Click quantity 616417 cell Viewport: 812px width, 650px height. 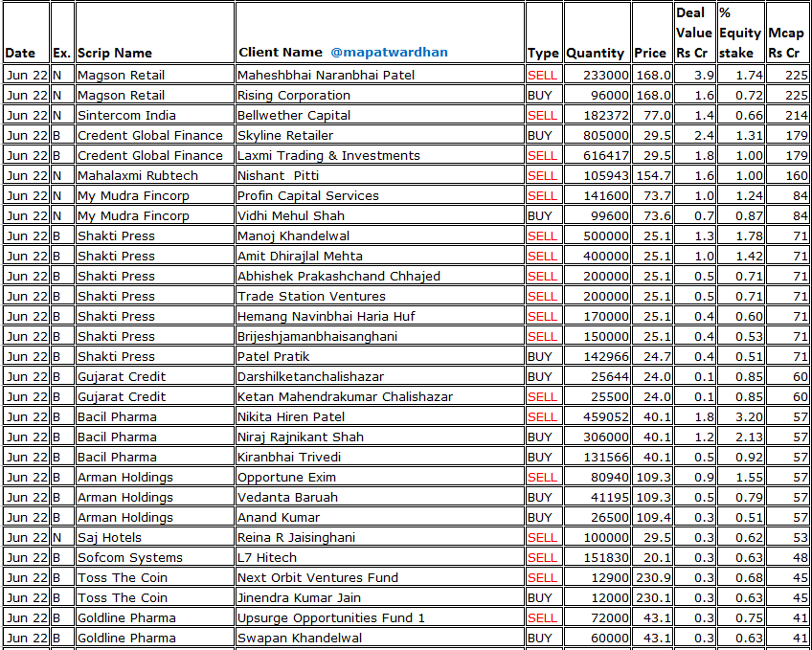click(598, 156)
